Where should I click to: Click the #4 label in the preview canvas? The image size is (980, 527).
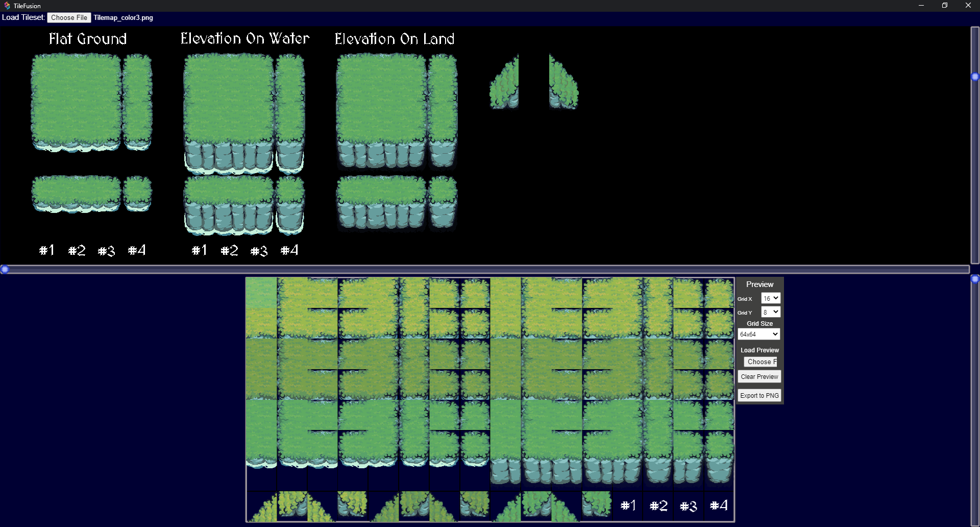[719, 506]
